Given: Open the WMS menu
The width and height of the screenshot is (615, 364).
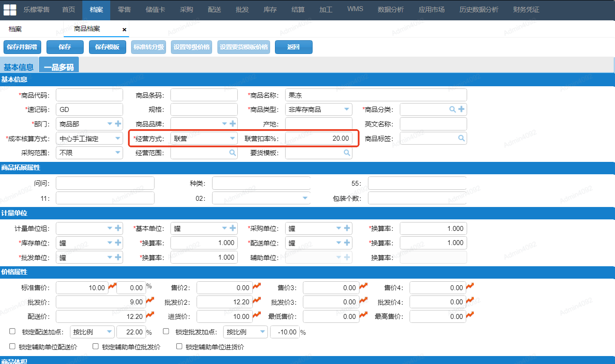Looking at the screenshot, I should (355, 9).
